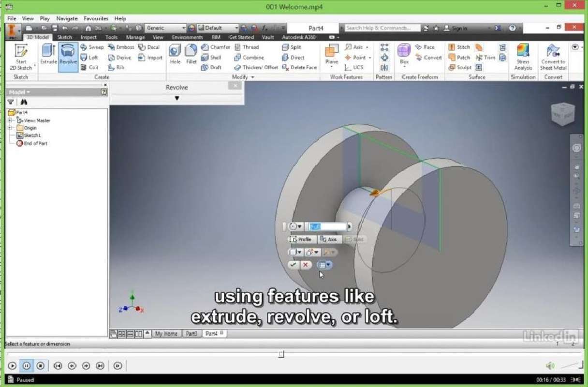Viewport: 588px width, 387px height.
Task: Switch to the Sketch ribbon tab
Action: (64, 37)
